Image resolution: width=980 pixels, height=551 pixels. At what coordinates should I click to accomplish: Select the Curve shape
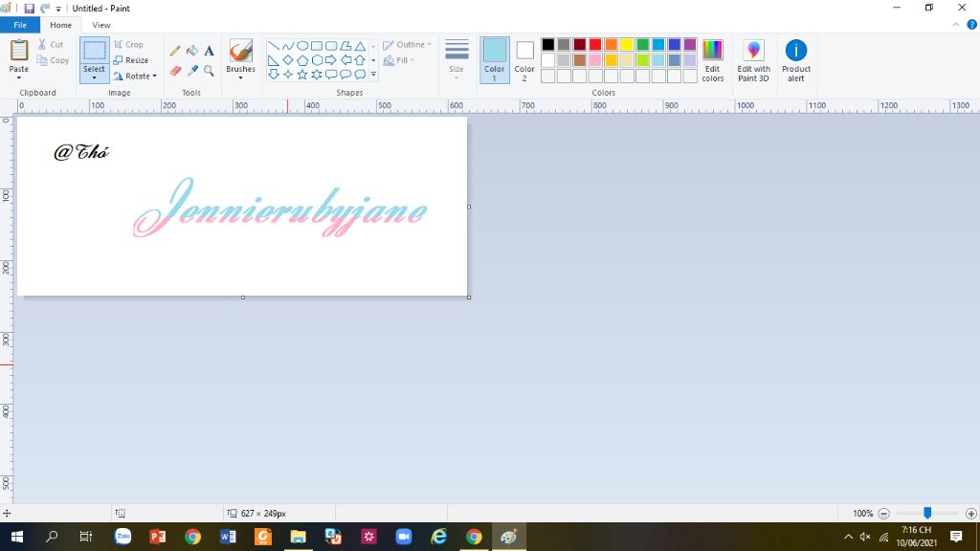coord(288,46)
